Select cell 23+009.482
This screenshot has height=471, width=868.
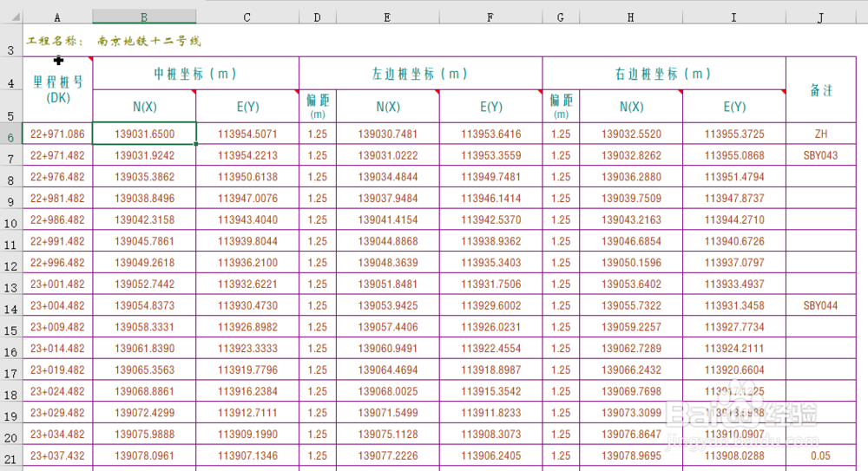57,327
